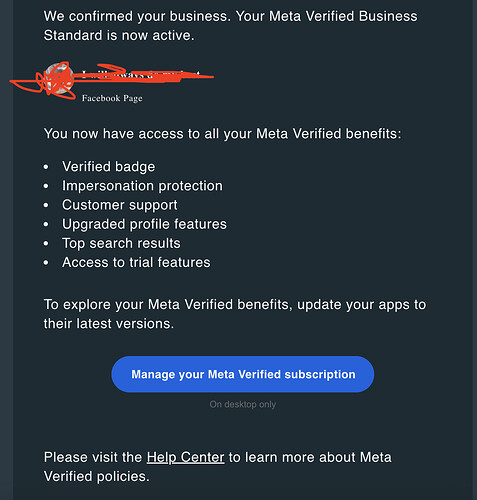477x500 pixels.
Task: Select the redacted Facebook page name
Action: (141, 74)
